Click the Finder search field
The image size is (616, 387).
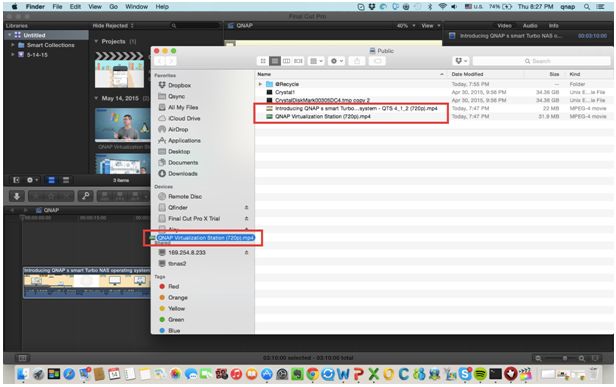(541, 61)
